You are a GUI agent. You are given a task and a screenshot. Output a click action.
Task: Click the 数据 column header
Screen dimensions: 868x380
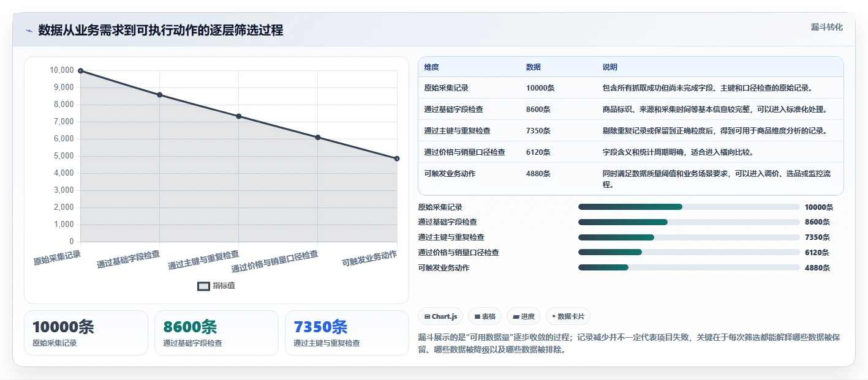pyautogui.click(x=534, y=67)
